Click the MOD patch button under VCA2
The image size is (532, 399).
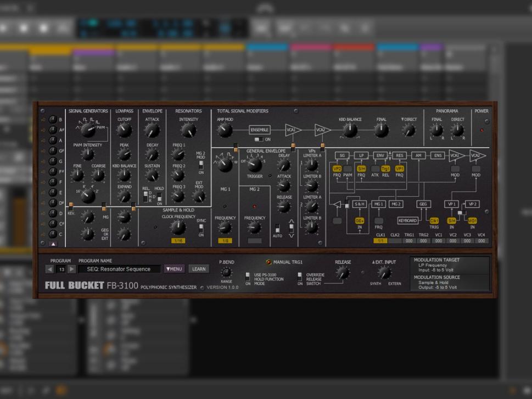(x=475, y=170)
